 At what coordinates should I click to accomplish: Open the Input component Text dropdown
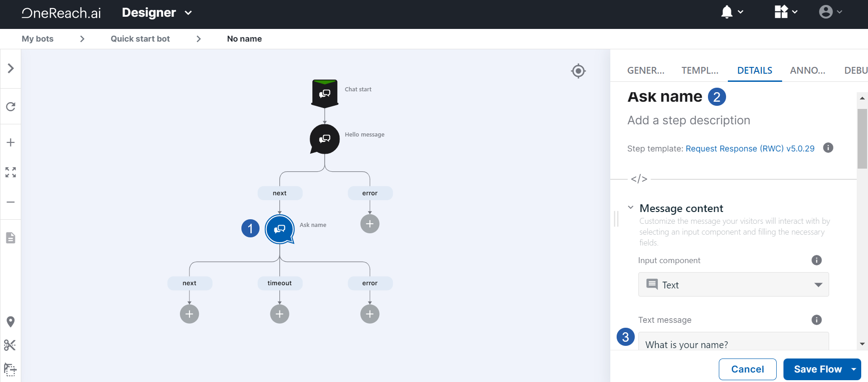[x=733, y=284]
